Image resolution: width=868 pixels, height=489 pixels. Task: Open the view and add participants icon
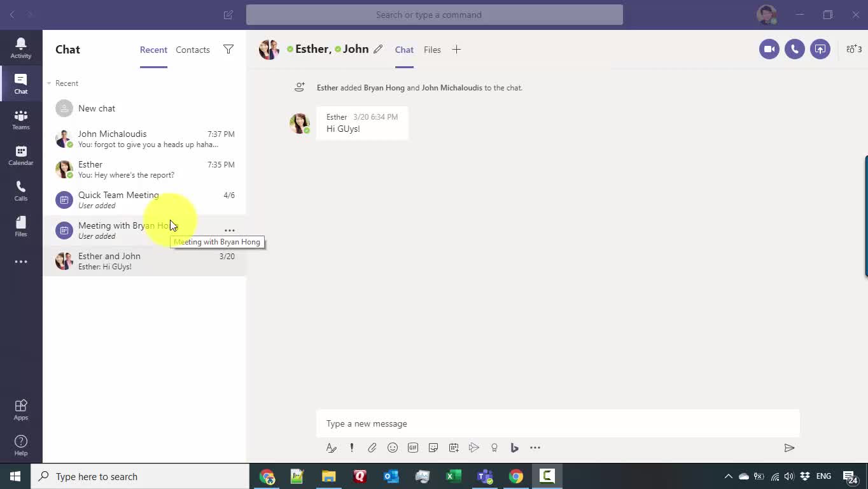853,49
